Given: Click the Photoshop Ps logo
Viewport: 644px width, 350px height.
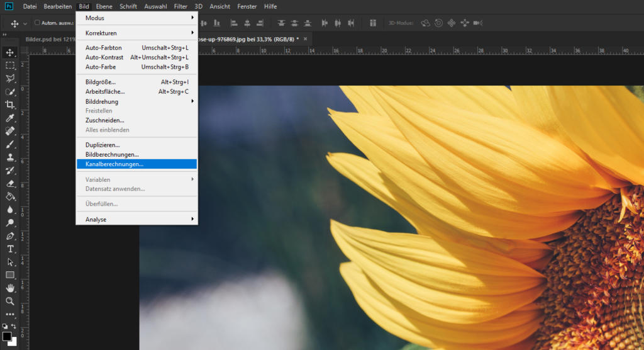Looking at the screenshot, I should coord(9,6).
